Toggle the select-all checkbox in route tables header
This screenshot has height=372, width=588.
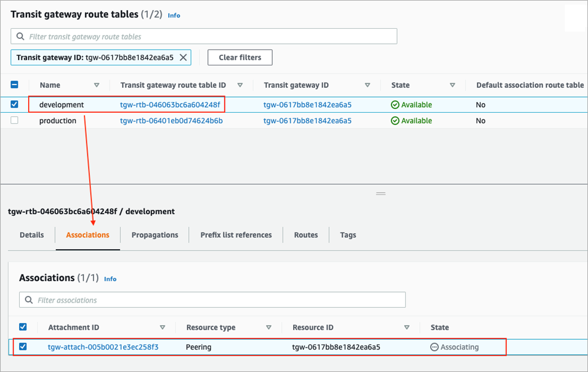15,85
